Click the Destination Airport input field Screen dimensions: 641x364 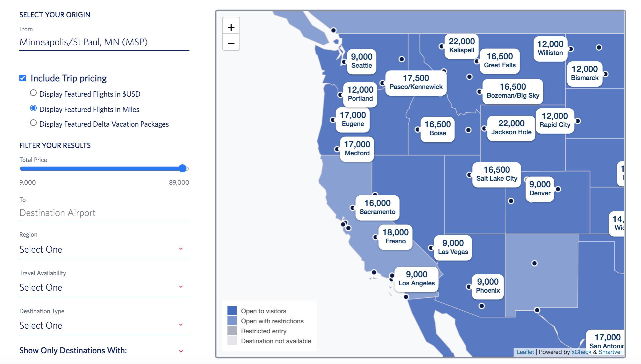coord(104,213)
